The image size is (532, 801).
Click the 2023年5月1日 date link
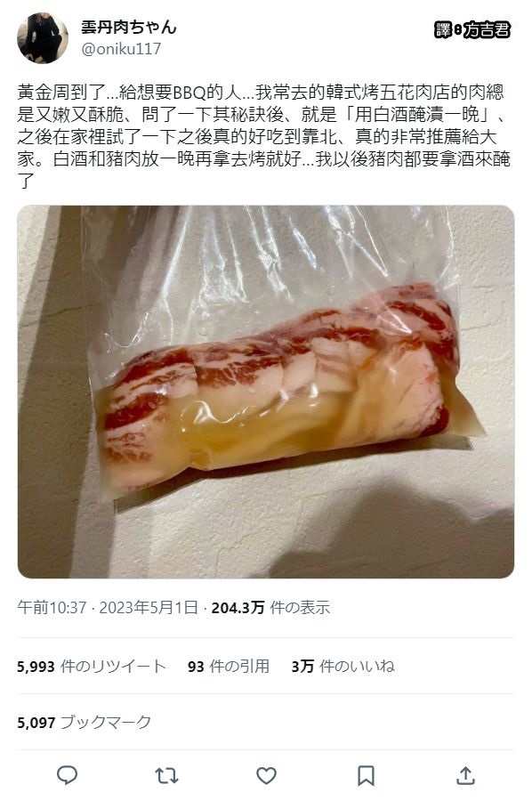pyautogui.click(x=149, y=607)
